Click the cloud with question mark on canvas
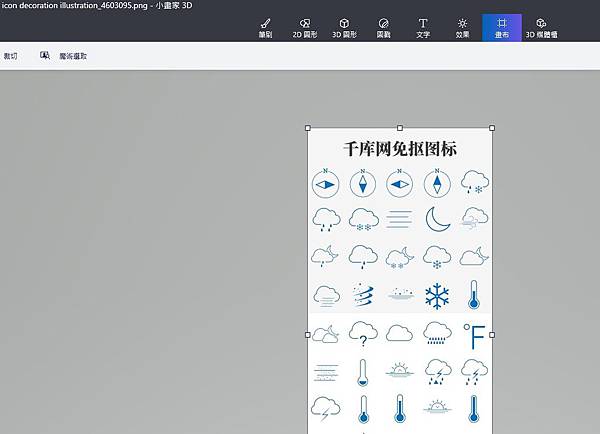Screen dimensions: 600x434 [x=363, y=334]
